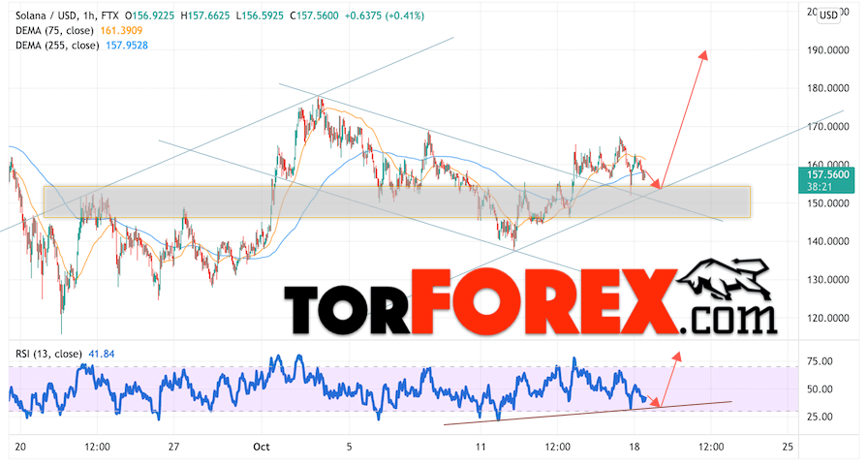Click the 5 date label on time axis
Screen dimensions: 868x465
(x=349, y=447)
